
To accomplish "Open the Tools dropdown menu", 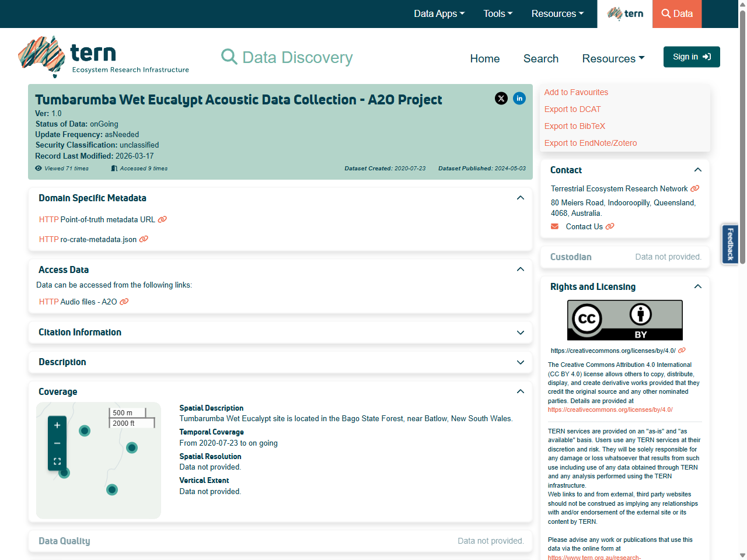I will click(498, 13).
